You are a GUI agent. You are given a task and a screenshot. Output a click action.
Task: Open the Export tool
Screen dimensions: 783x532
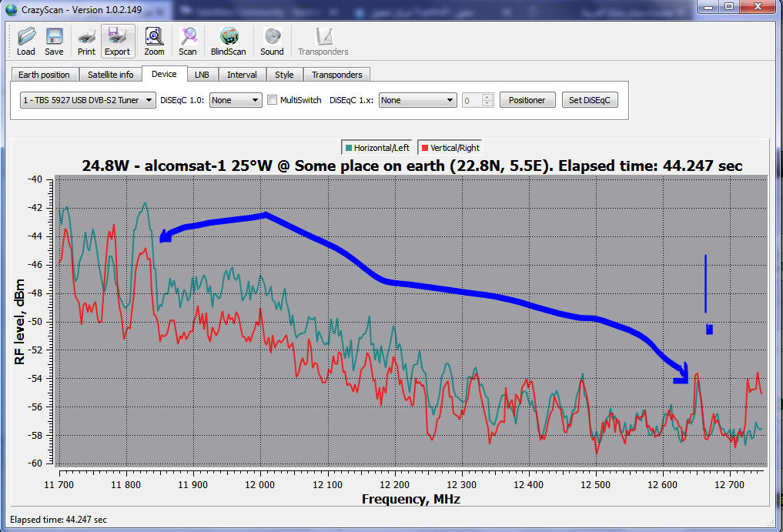point(118,42)
